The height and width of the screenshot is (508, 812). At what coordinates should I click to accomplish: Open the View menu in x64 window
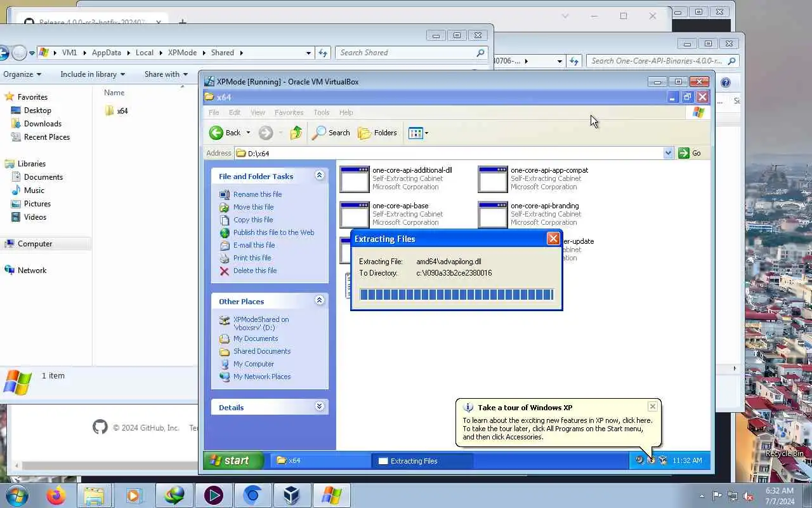258,112
